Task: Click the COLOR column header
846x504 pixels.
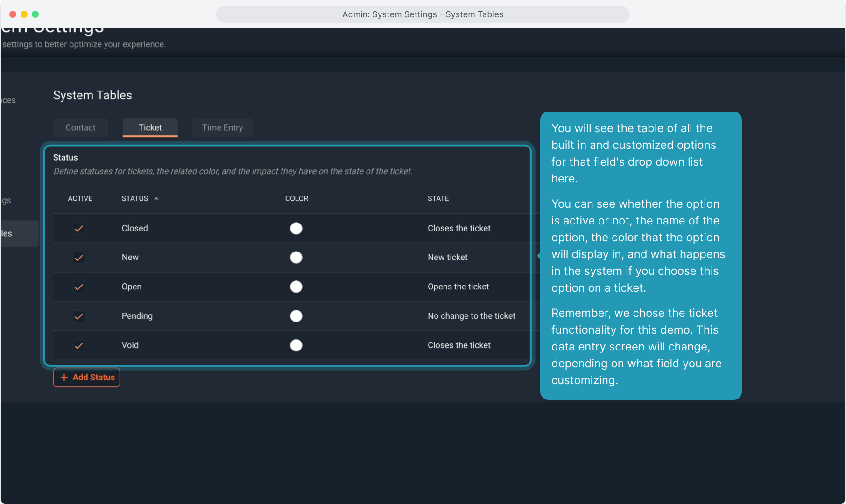Action: pyautogui.click(x=296, y=198)
